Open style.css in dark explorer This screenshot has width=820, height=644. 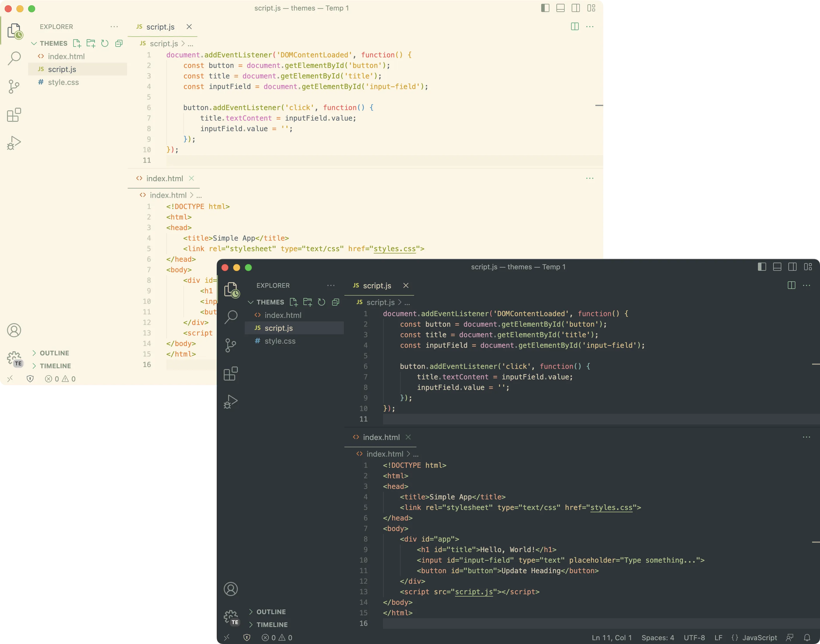(x=280, y=341)
